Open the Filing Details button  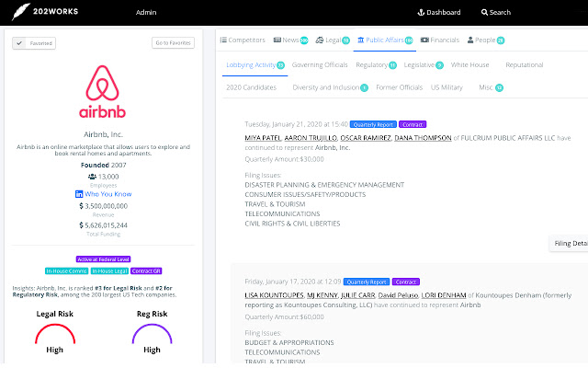[x=569, y=243]
